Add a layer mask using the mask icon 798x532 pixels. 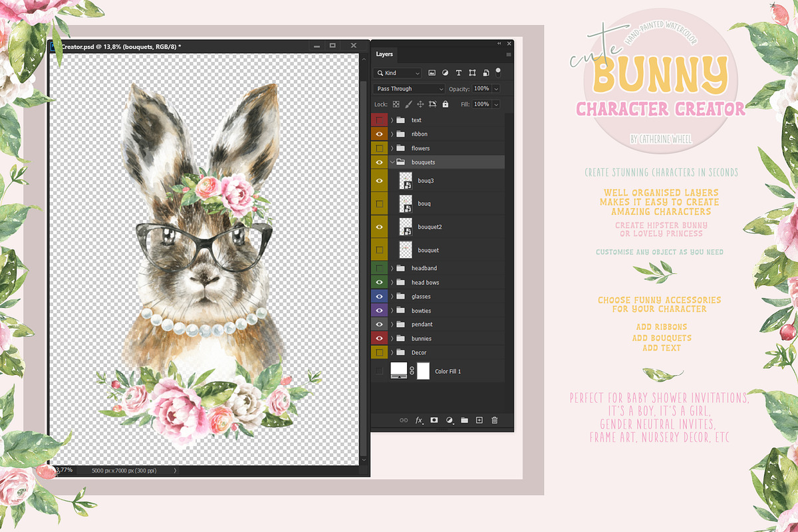pyautogui.click(x=434, y=420)
